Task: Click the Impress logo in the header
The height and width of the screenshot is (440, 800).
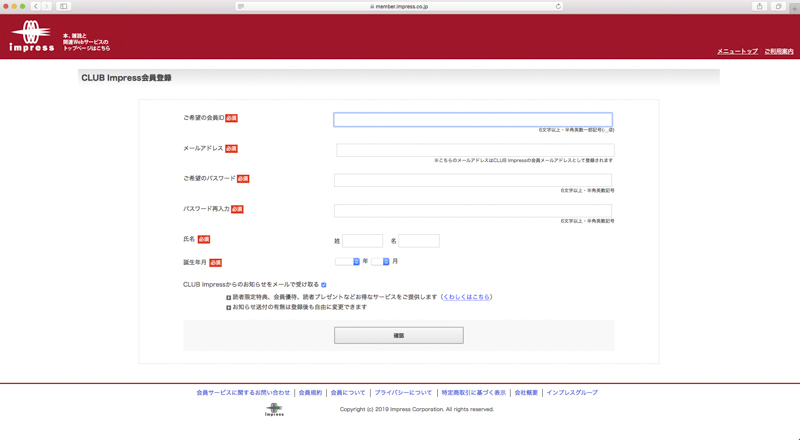Action: [x=32, y=36]
